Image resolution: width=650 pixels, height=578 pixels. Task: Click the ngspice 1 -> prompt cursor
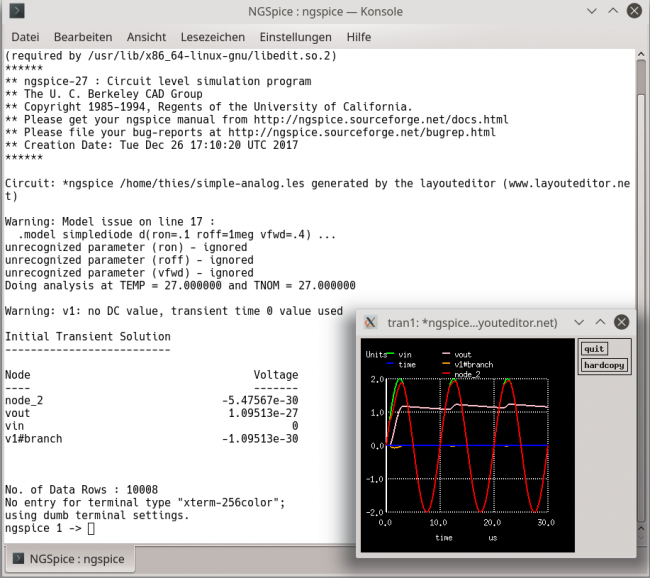coord(91,528)
